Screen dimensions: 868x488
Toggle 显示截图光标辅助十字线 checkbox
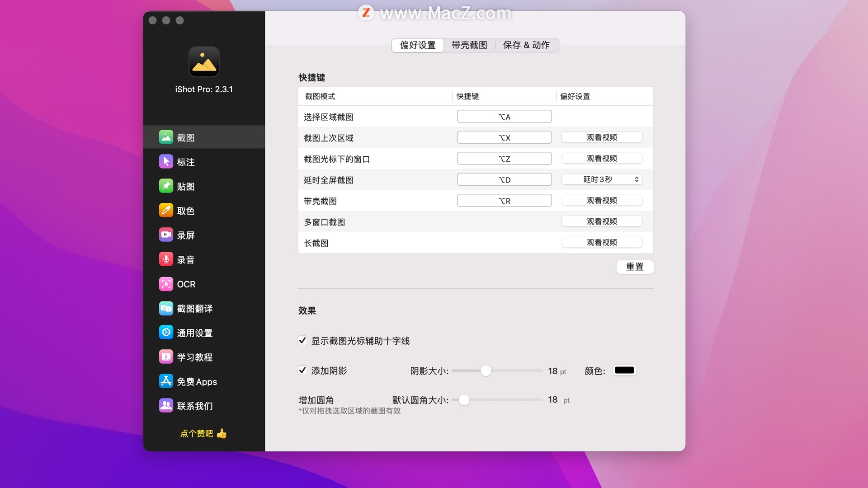302,341
